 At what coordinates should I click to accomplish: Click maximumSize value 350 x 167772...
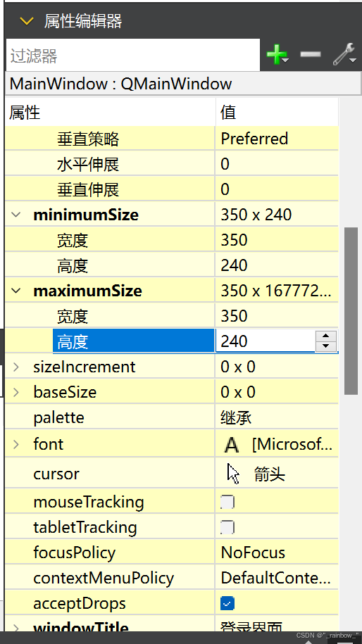click(x=275, y=291)
